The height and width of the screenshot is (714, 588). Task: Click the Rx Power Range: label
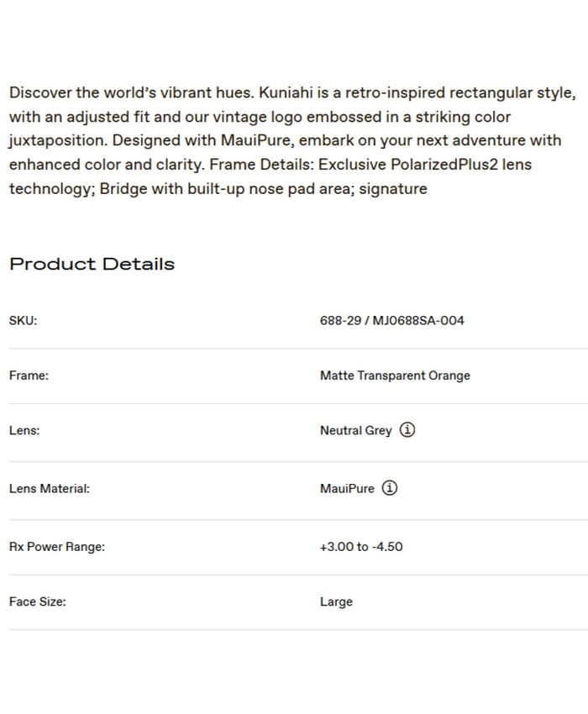[x=57, y=547]
